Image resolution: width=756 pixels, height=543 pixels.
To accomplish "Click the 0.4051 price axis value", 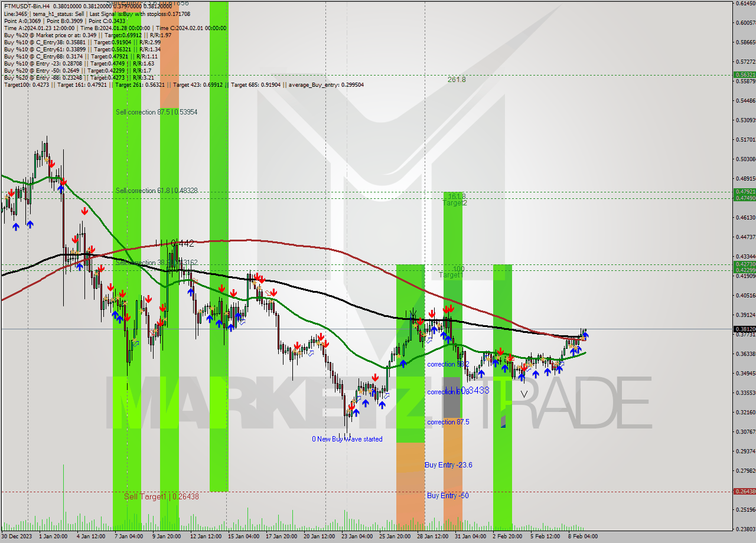I will pos(745,295).
